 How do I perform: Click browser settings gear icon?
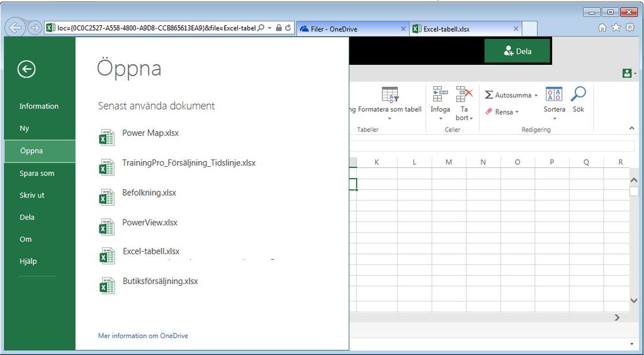point(630,28)
